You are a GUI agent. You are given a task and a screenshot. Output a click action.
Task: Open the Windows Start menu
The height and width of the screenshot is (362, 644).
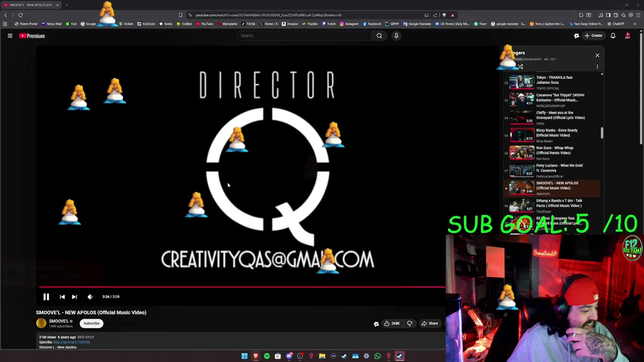click(x=245, y=356)
